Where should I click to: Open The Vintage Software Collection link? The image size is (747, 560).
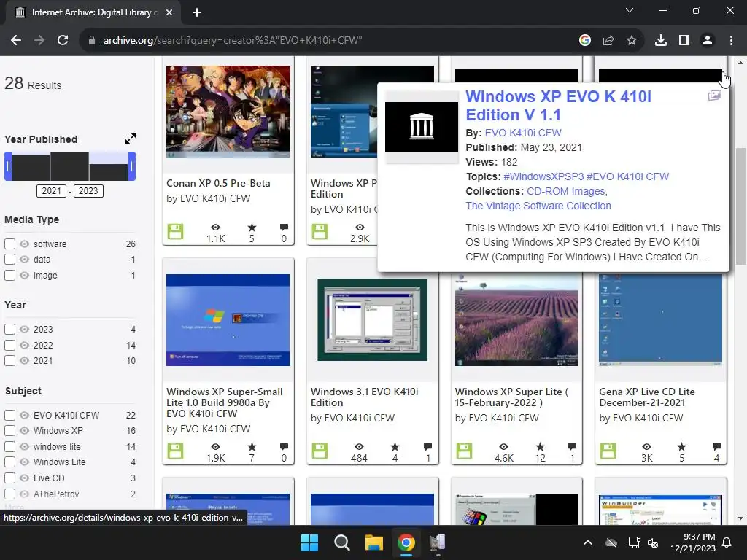click(x=538, y=206)
